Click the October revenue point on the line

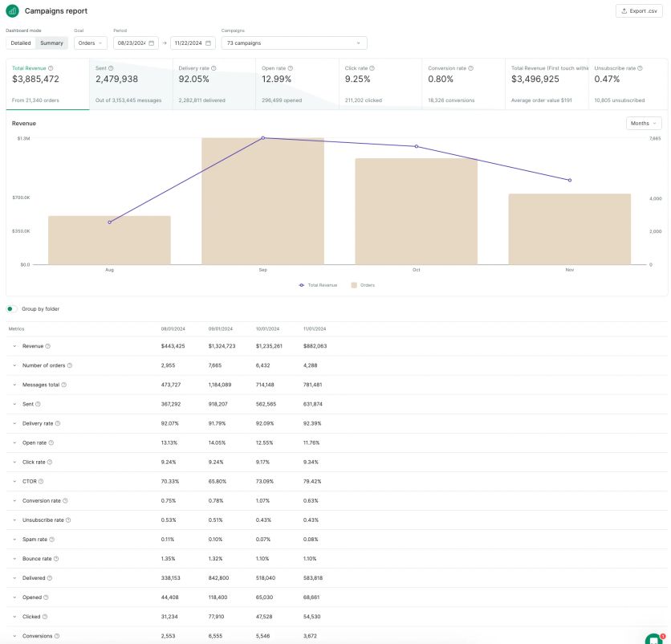[x=417, y=146]
